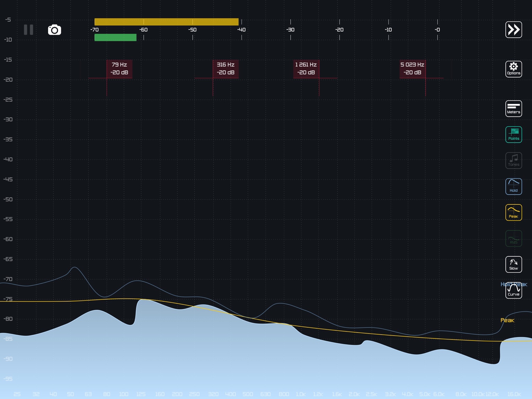Toggle the Peak curve display
This screenshot has height=399, width=532.
(x=514, y=212)
